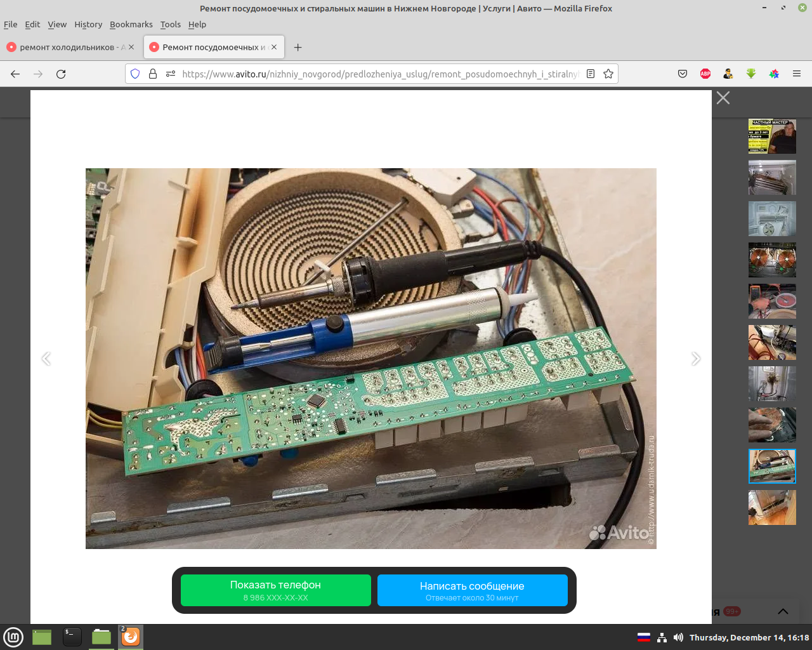Open the Firefox application menu
Screen dimensions: 812x650
coord(797,74)
